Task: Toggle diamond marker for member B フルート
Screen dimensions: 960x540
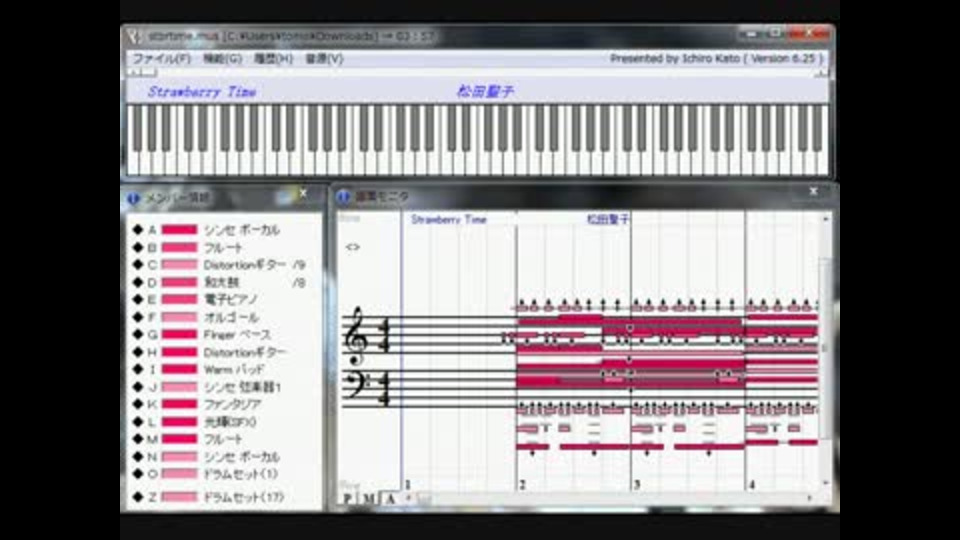Action: pos(138,247)
